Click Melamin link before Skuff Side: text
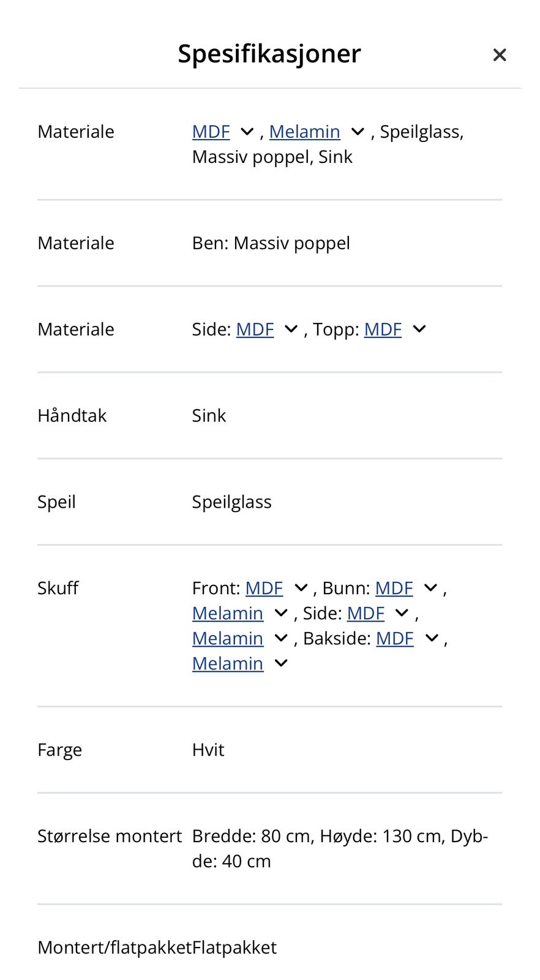540x980 pixels. 227,614
